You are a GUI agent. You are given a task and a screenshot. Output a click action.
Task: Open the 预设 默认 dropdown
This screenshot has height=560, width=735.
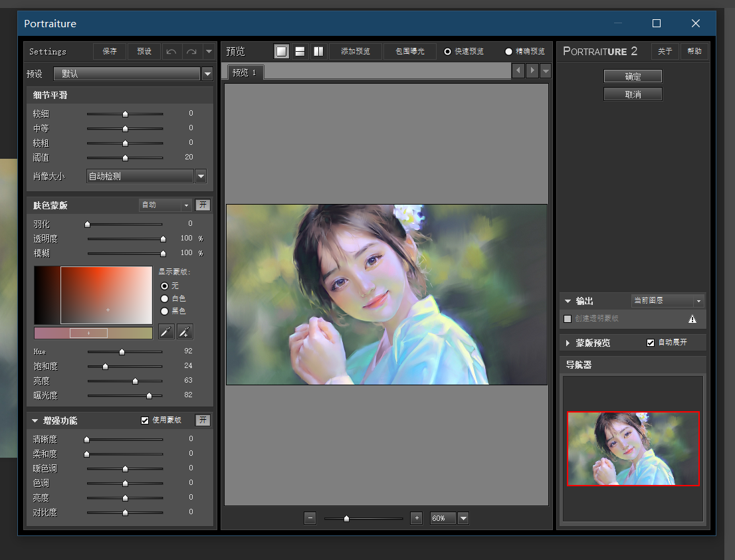pyautogui.click(x=207, y=74)
